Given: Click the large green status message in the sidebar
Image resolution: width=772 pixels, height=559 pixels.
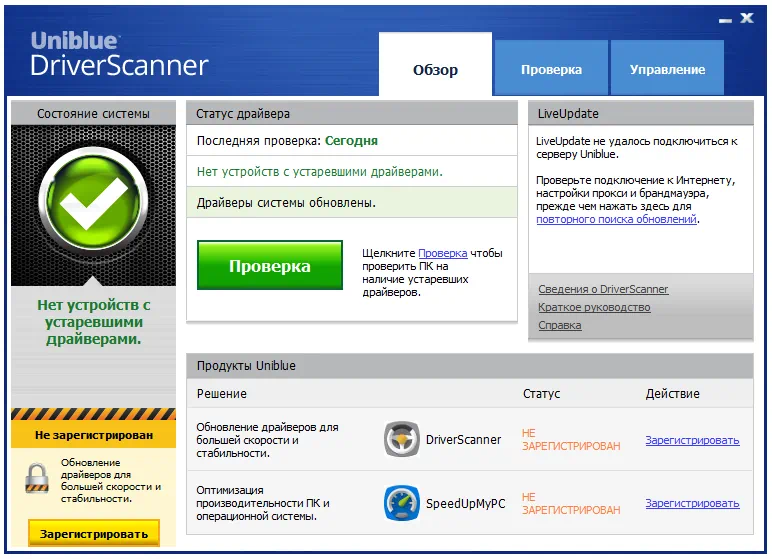Looking at the screenshot, I should (x=94, y=322).
